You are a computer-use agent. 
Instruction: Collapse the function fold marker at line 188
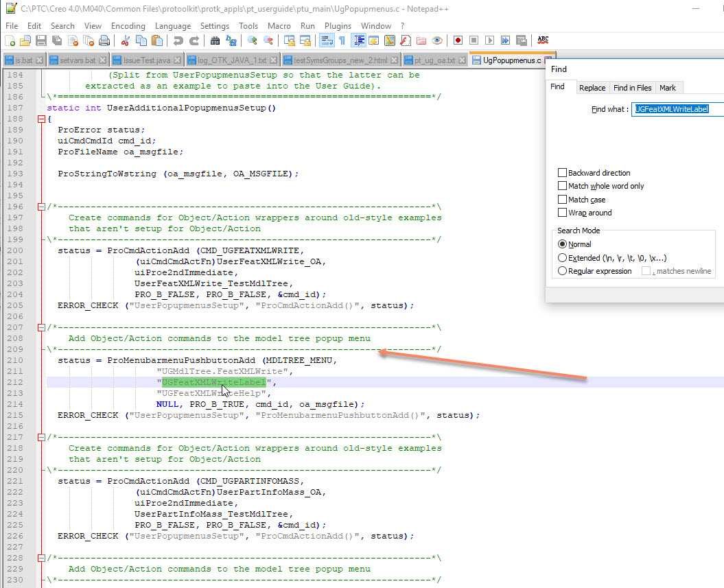pyautogui.click(x=41, y=119)
